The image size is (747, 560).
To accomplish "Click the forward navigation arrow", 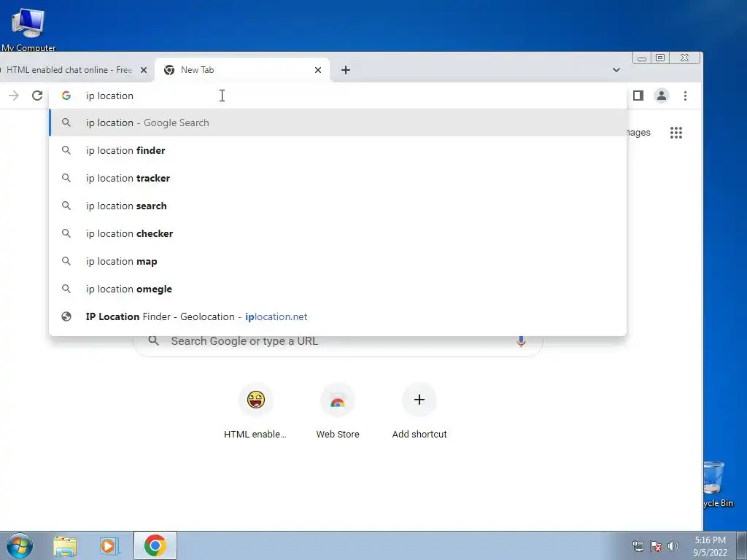I will [x=14, y=96].
